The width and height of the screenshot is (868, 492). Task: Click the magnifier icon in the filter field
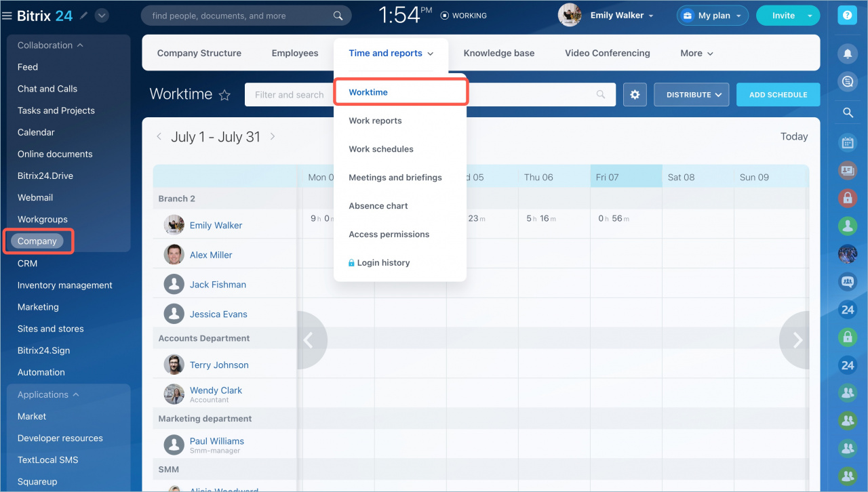click(601, 95)
